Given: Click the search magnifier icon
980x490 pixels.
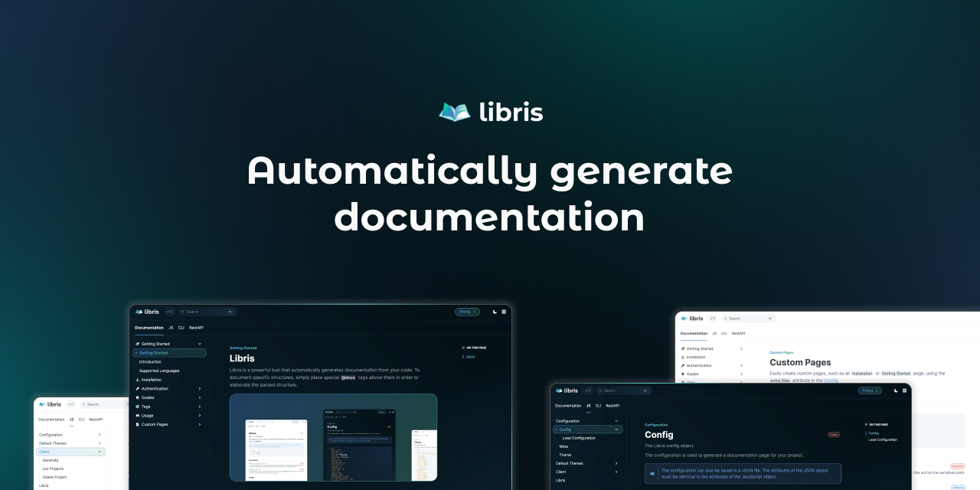Looking at the screenshot, I should coord(183,312).
